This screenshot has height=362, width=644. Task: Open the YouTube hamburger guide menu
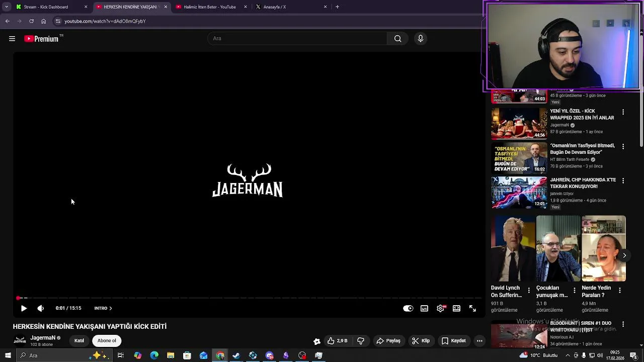pos(12,39)
